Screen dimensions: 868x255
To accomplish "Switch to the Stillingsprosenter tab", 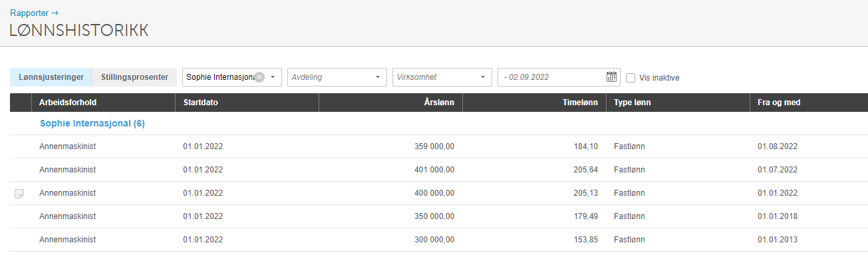I will click(134, 77).
